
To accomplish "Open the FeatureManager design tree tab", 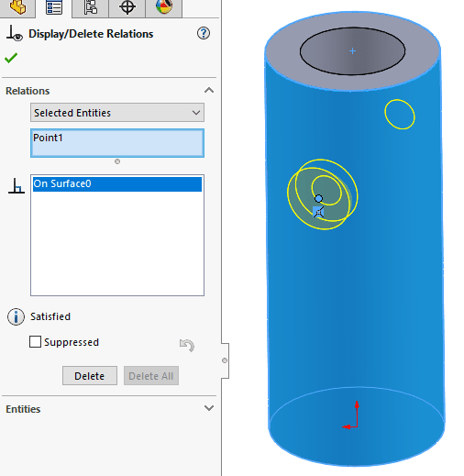I will (x=17, y=7).
